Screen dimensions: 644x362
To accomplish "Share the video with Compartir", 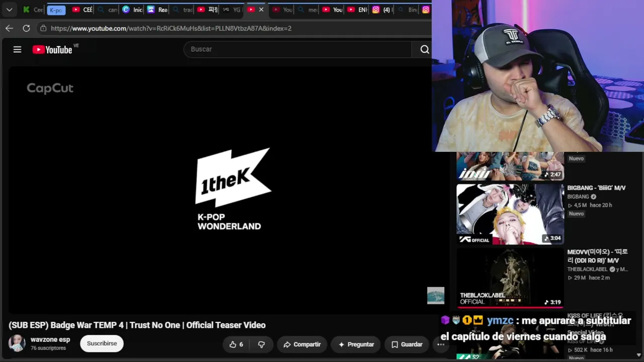I will point(302,344).
